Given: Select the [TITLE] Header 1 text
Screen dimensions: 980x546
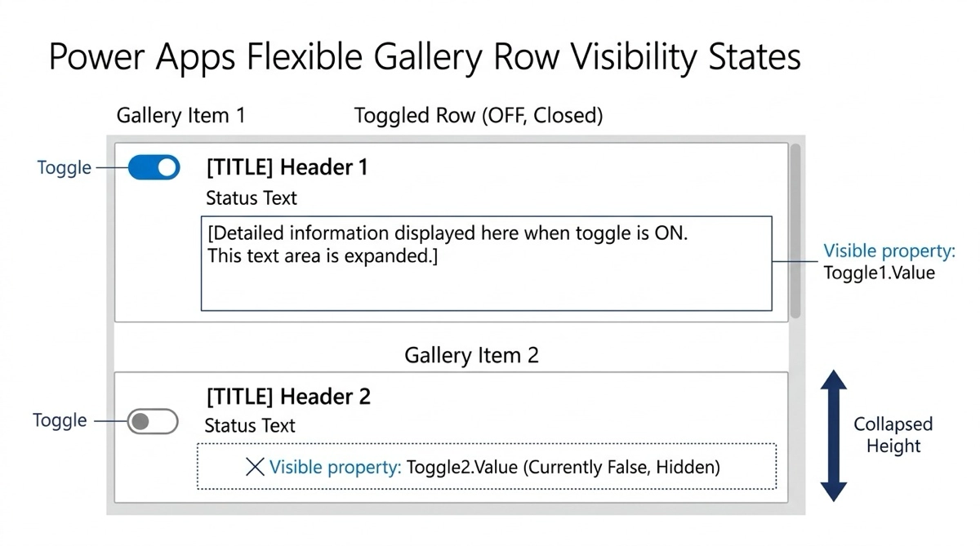Looking at the screenshot, I should (287, 167).
